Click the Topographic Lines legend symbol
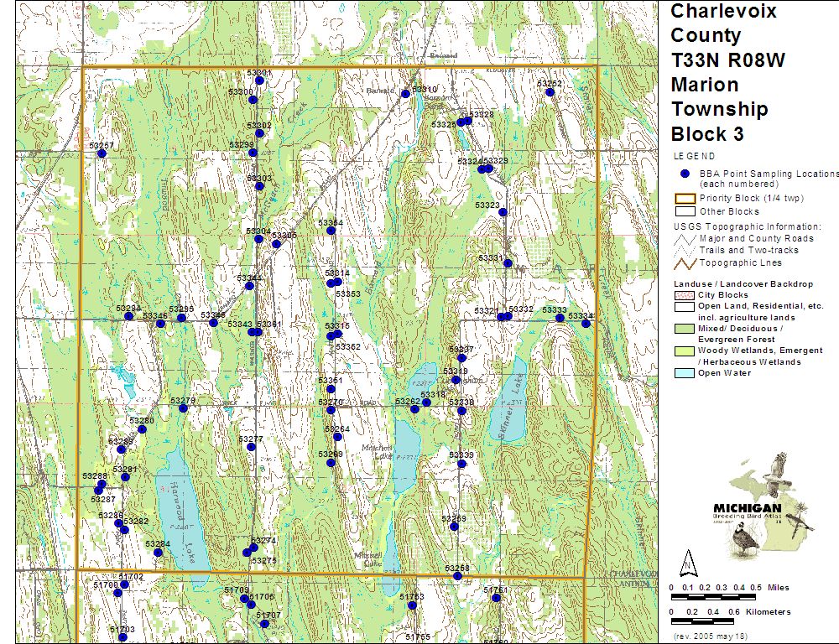The height and width of the screenshot is (644, 839). (x=685, y=262)
